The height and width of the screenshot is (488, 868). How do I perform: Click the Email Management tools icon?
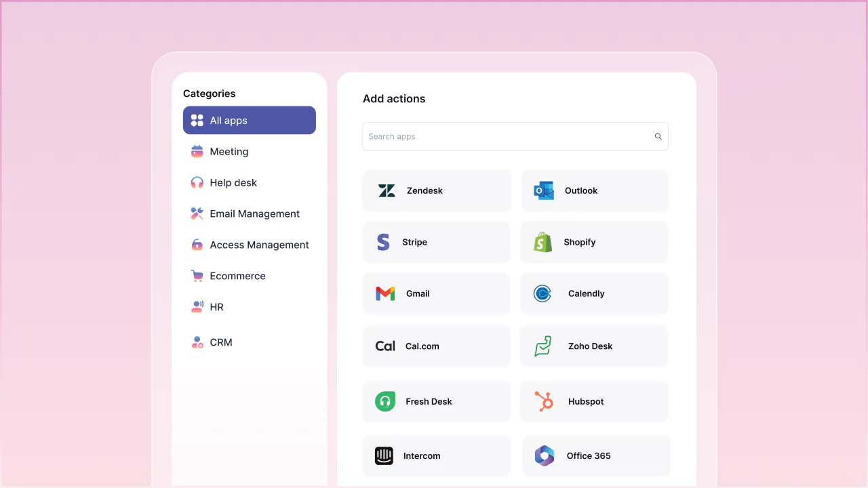tap(197, 213)
